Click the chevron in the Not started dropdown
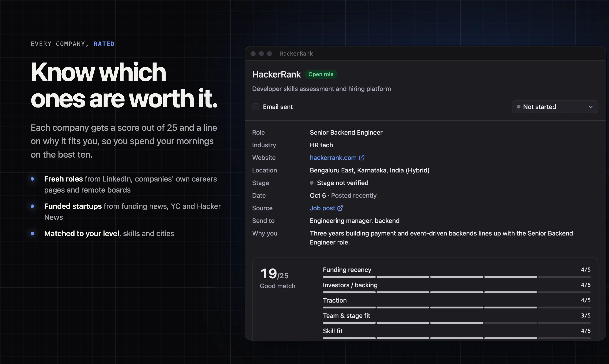Viewport: 609px width, 364px height. click(591, 107)
